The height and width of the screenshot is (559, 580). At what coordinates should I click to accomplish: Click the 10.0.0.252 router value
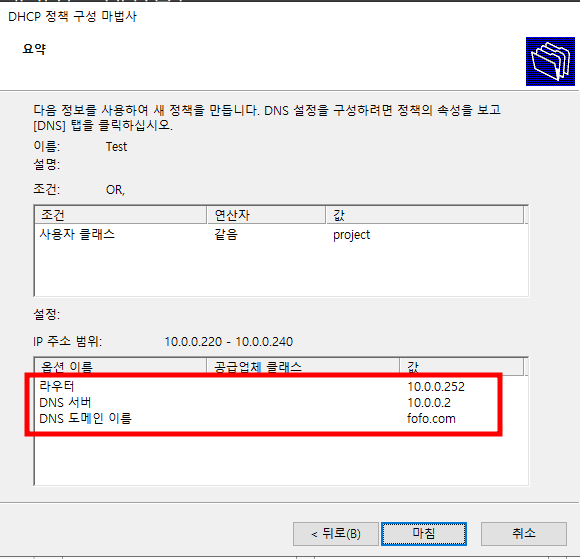click(436, 387)
